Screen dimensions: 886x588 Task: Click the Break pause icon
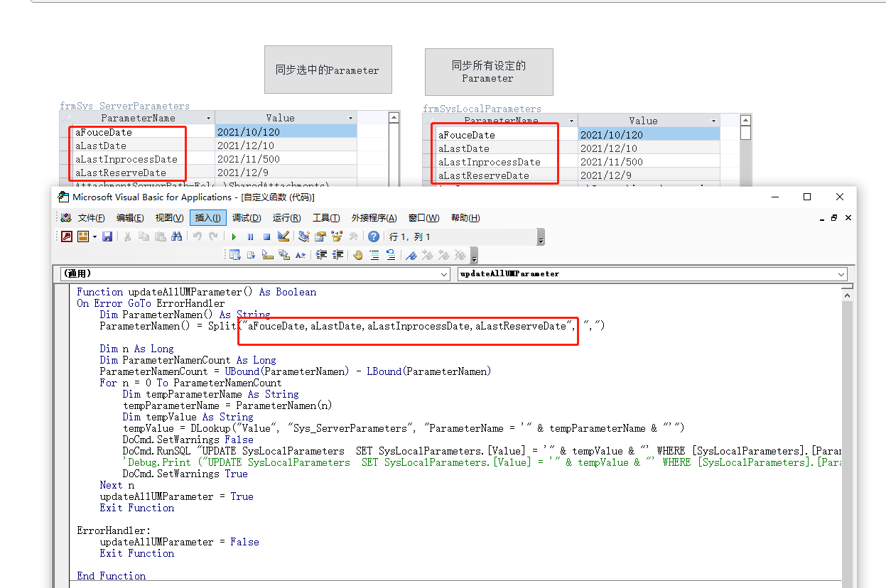click(x=250, y=236)
